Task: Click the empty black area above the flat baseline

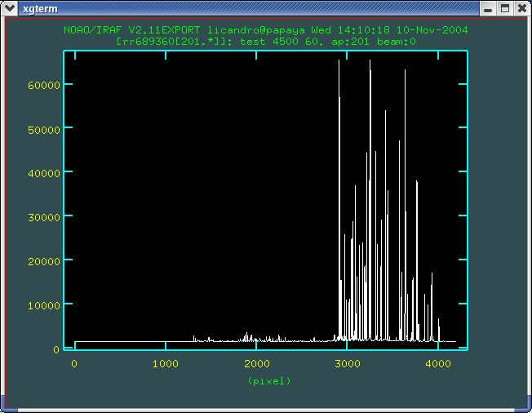Action: [180, 204]
